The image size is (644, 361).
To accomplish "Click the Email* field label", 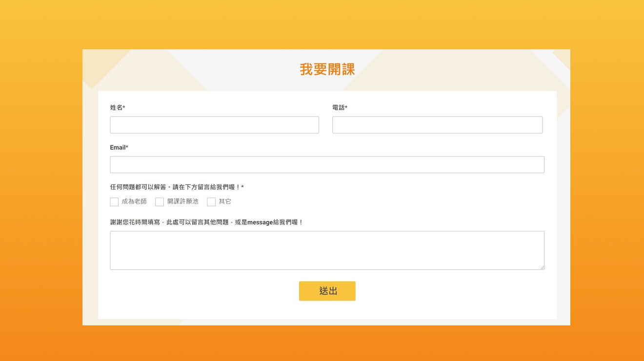I will [119, 148].
